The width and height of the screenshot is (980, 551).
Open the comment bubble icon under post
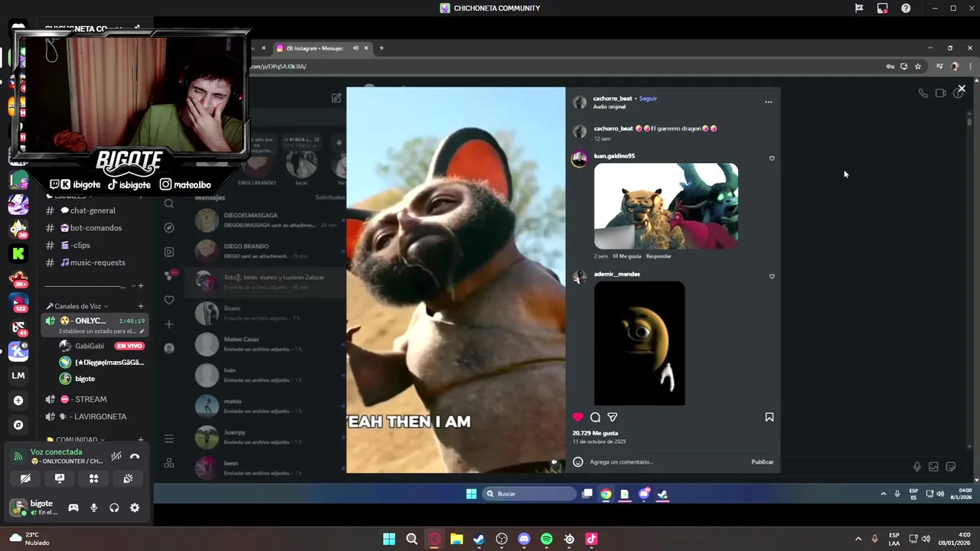[595, 417]
